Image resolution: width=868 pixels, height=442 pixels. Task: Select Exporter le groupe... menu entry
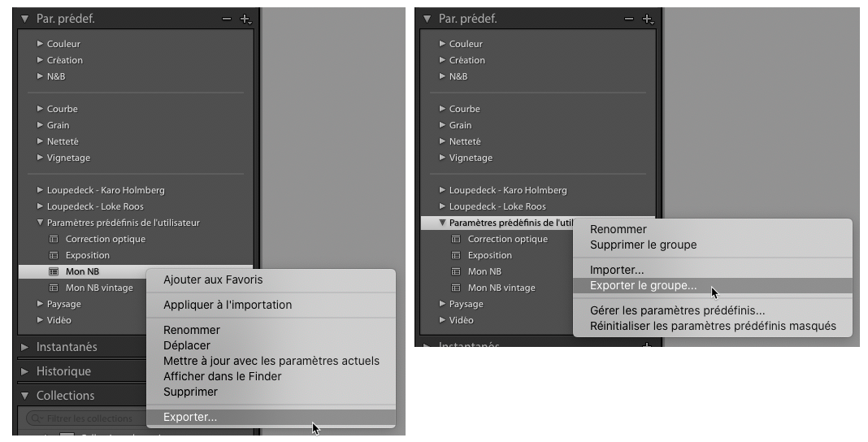(x=643, y=285)
